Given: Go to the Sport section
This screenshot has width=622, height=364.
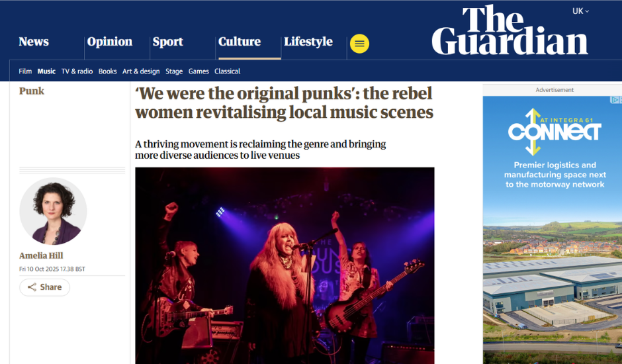Looking at the screenshot, I should click(x=168, y=42).
